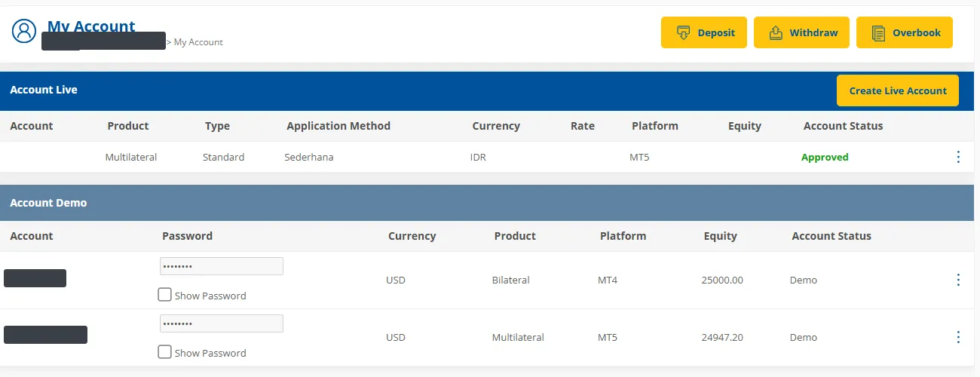
Task: Click the Approved account status
Action: tap(825, 157)
